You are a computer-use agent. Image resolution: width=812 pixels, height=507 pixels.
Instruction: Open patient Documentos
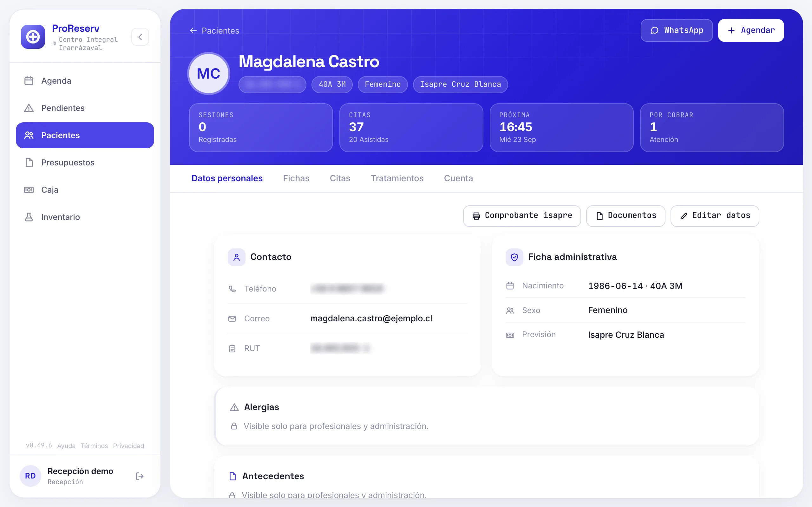(x=625, y=216)
